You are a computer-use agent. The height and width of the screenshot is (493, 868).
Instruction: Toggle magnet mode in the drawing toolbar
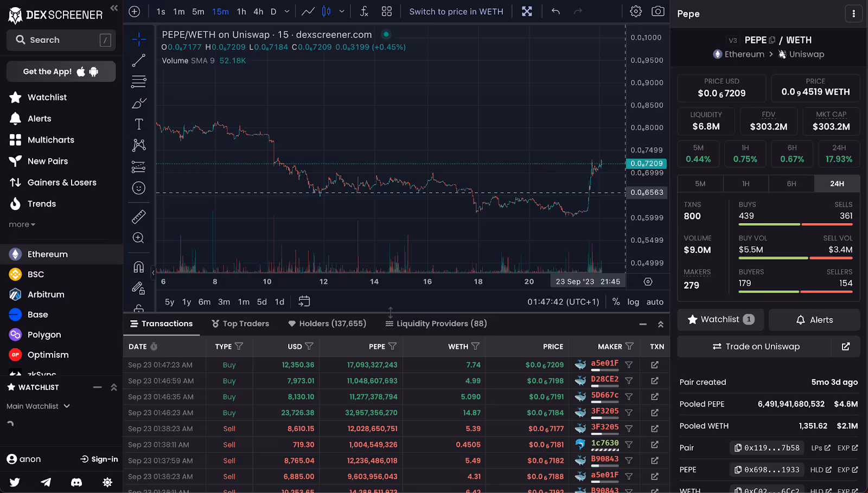pos(138,266)
